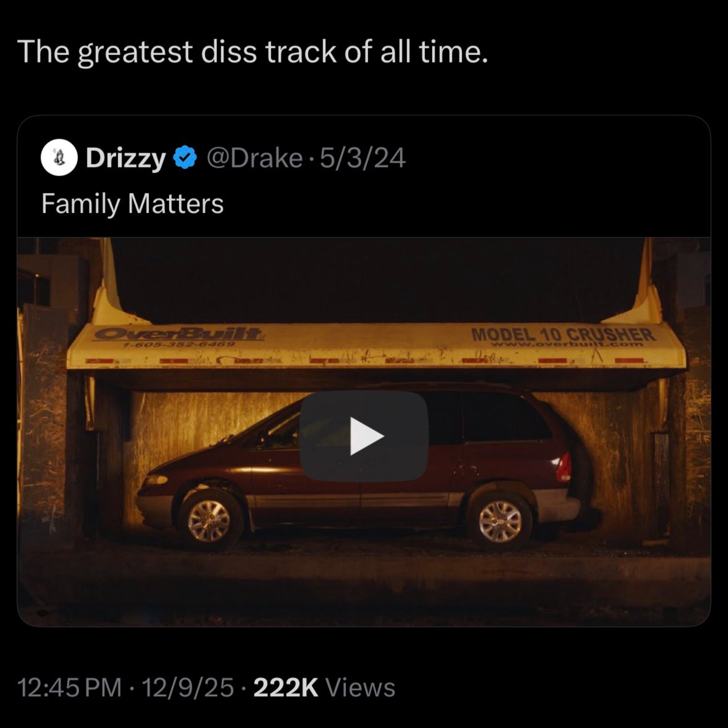Click the minivan's red tail light
Viewport: 728px width, 728px height.
(x=564, y=467)
